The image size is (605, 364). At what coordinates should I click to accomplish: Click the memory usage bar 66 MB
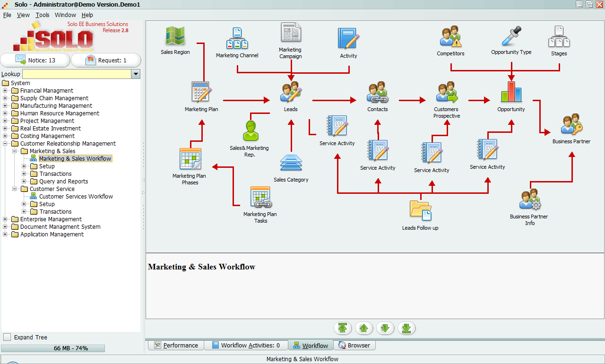(x=53, y=348)
